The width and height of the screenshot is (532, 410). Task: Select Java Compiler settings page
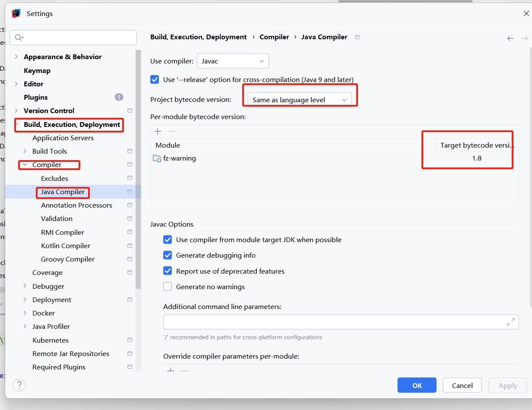click(63, 192)
